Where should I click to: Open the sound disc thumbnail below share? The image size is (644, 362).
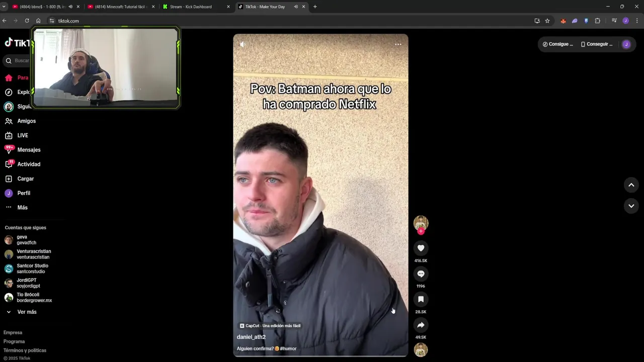(421, 349)
